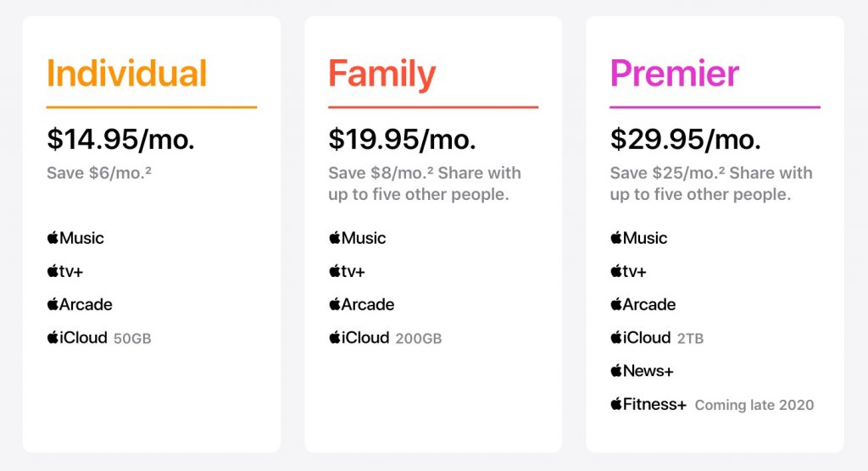The image size is (868, 471).
Task: Click Apple Arcade logo in Individual plan
Action: pos(80,304)
